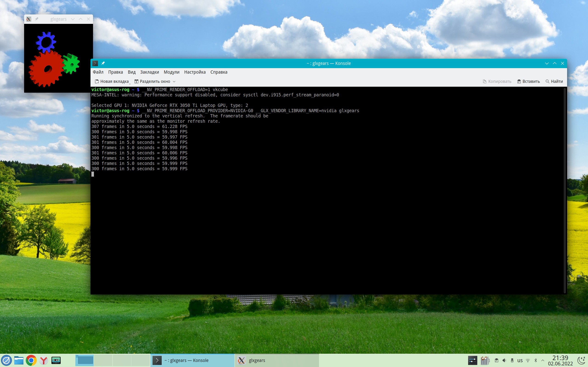The image size is (588, 367).
Task: Expand hidden system tray icons arrow
Action: pos(543,360)
